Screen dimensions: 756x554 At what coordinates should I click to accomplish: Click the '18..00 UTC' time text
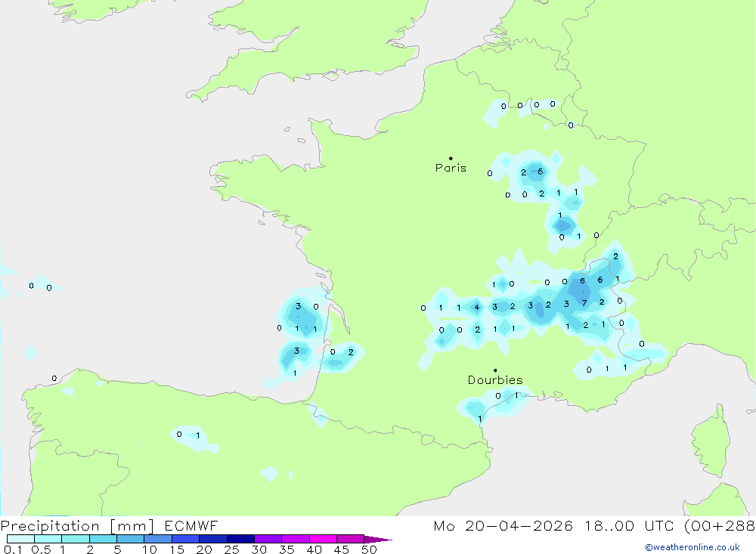pos(631,525)
